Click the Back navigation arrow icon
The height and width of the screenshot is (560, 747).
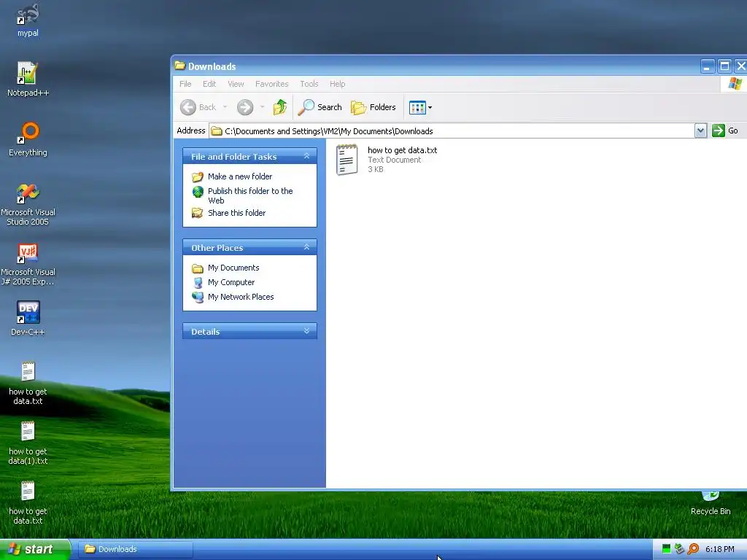tap(188, 107)
